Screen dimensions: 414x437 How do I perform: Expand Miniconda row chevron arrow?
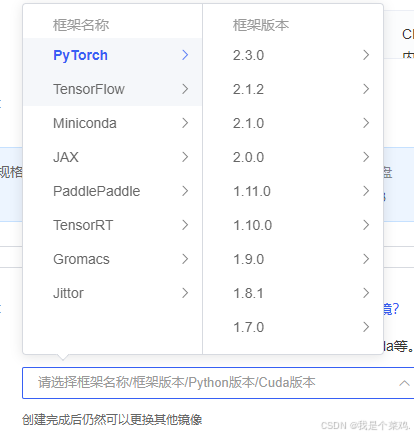coord(185,123)
